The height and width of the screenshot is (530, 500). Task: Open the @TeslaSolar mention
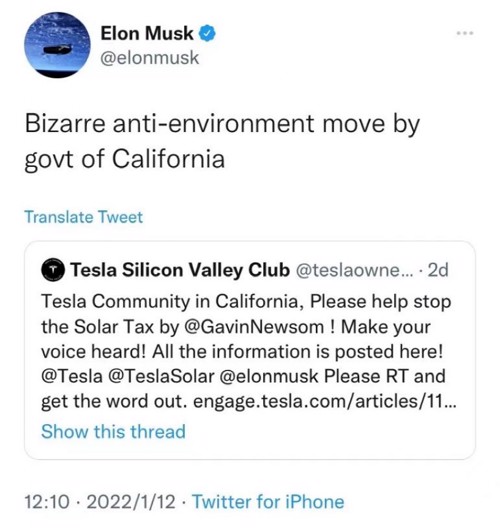161,376
